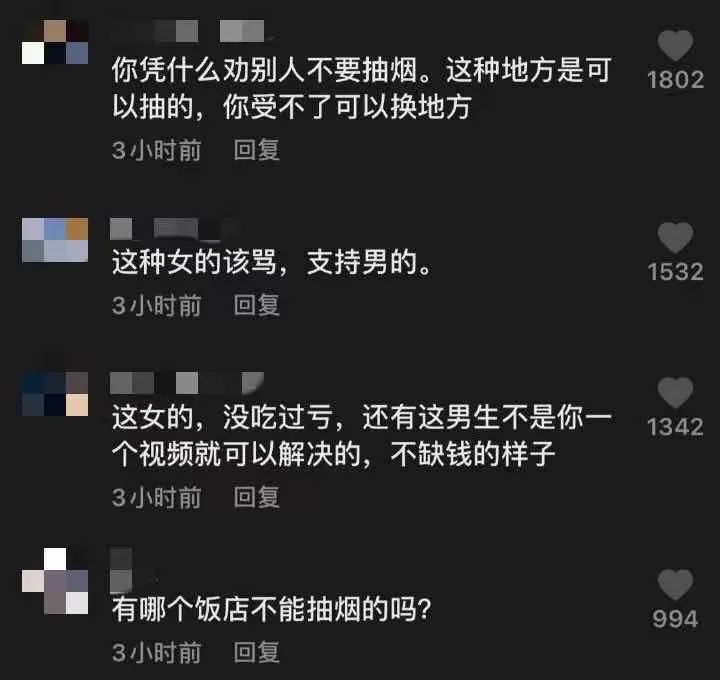Select comment text 有哪个饭店不能抽烟的吗
Screen dimensions: 720x680
(x=272, y=609)
